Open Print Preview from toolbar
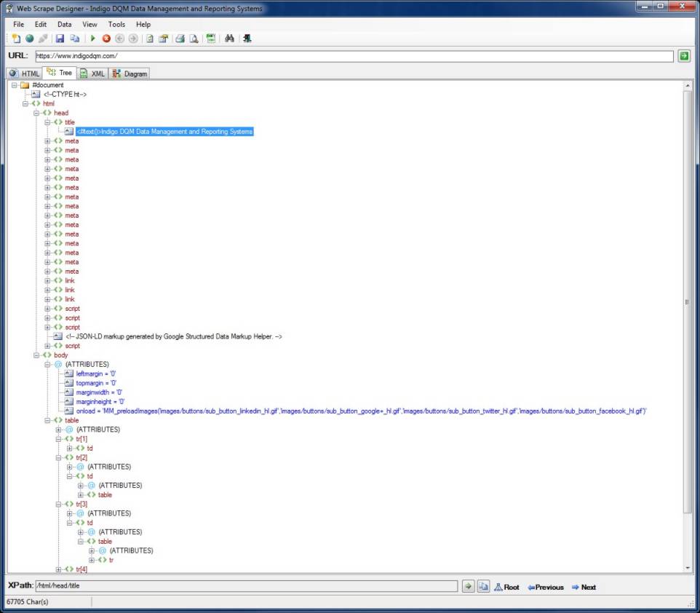 [194, 39]
